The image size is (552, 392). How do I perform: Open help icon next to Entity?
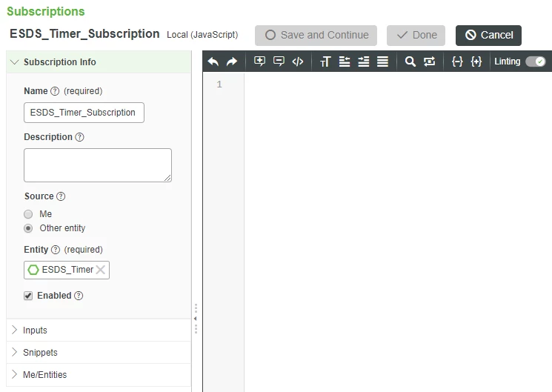click(56, 250)
